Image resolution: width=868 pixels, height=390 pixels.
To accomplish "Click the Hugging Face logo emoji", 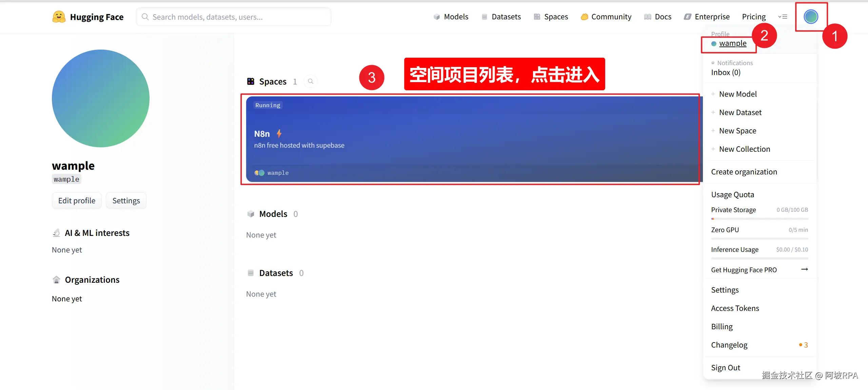I will pos(59,17).
